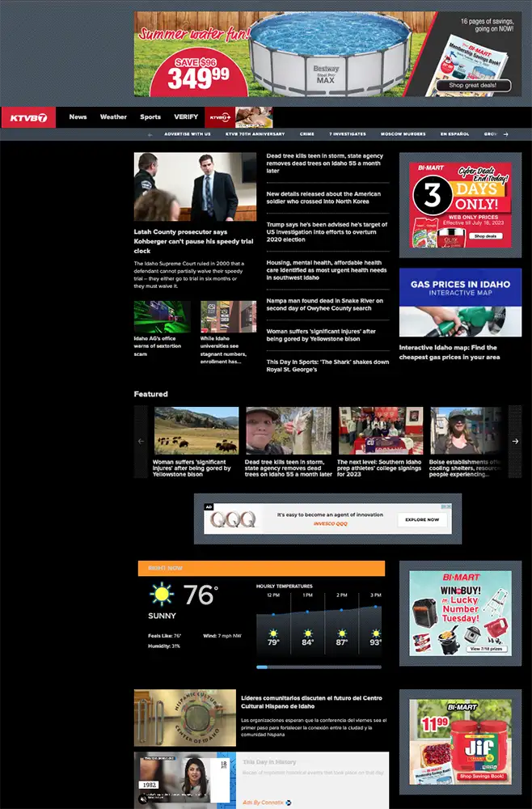Image resolution: width=532 pixels, height=809 pixels.
Task: Click View 7/18 prizes on Bi-Mart ad
Action: click(488, 649)
